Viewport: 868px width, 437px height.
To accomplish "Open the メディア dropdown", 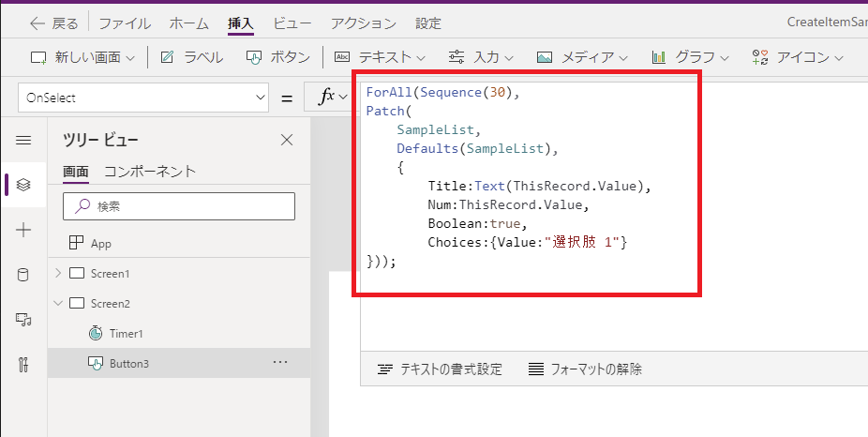I will (x=583, y=57).
